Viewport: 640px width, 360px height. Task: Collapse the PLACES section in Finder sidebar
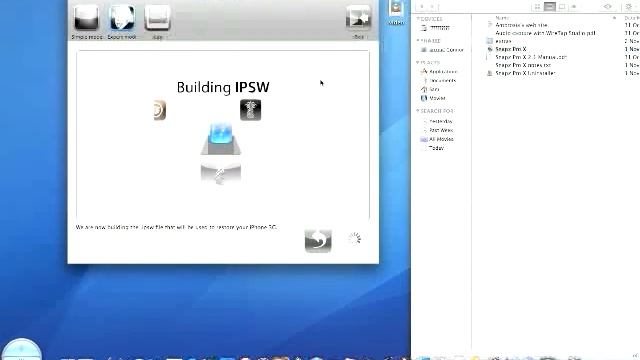coord(418,62)
